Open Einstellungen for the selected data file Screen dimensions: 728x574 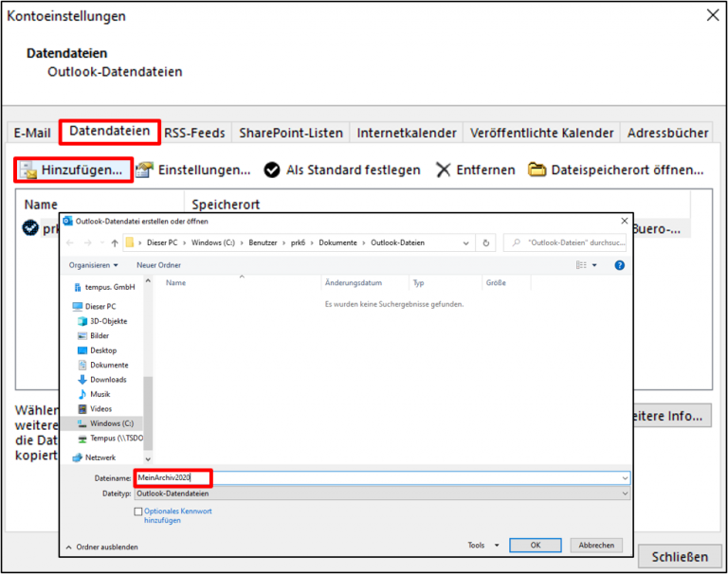pyautogui.click(x=193, y=170)
